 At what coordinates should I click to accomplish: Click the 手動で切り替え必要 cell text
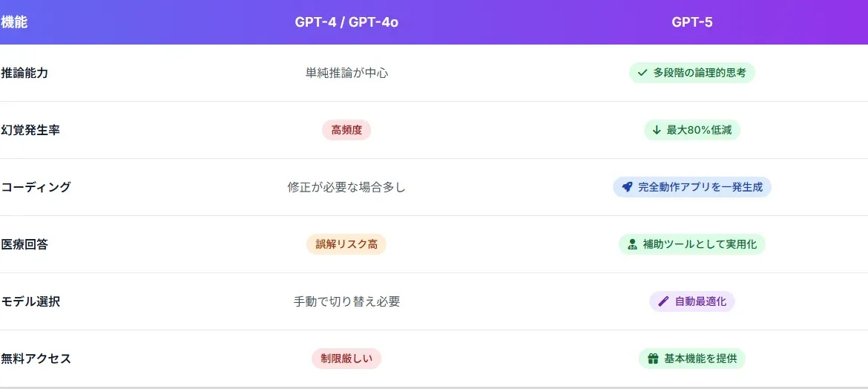(346, 301)
